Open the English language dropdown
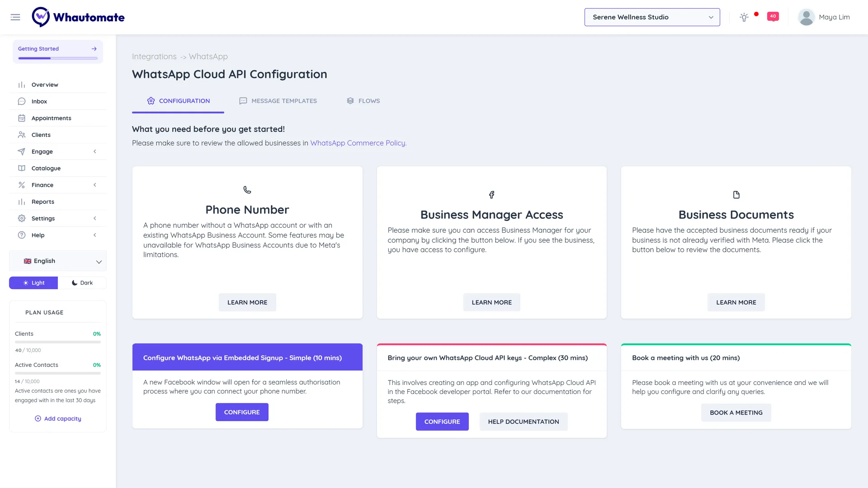 point(58,261)
